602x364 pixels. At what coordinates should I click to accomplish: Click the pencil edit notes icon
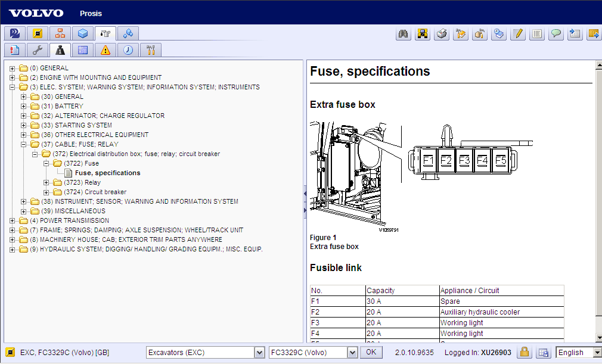pos(518,33)
